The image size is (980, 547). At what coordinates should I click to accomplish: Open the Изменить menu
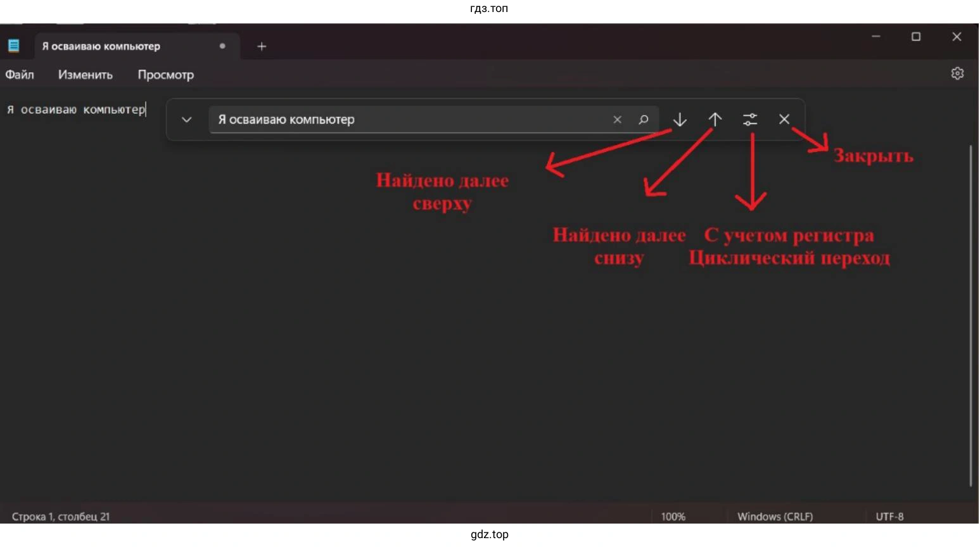click(85, 74)
